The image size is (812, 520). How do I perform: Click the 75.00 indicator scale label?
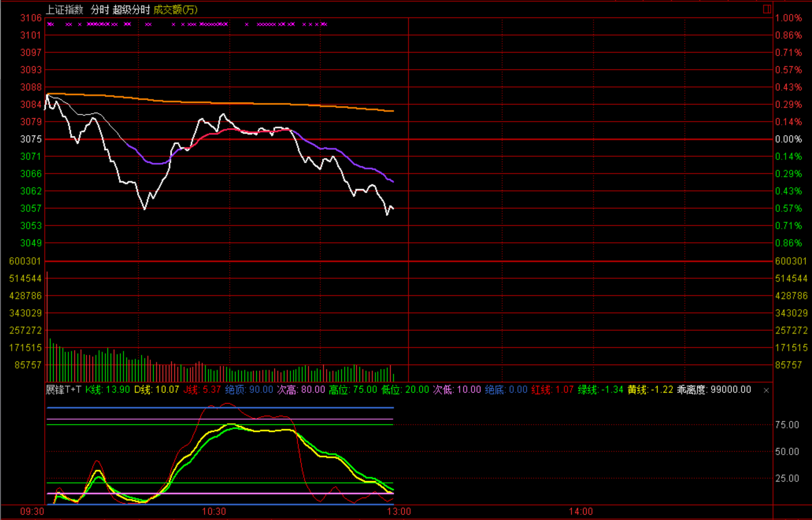tap(787, 425)
